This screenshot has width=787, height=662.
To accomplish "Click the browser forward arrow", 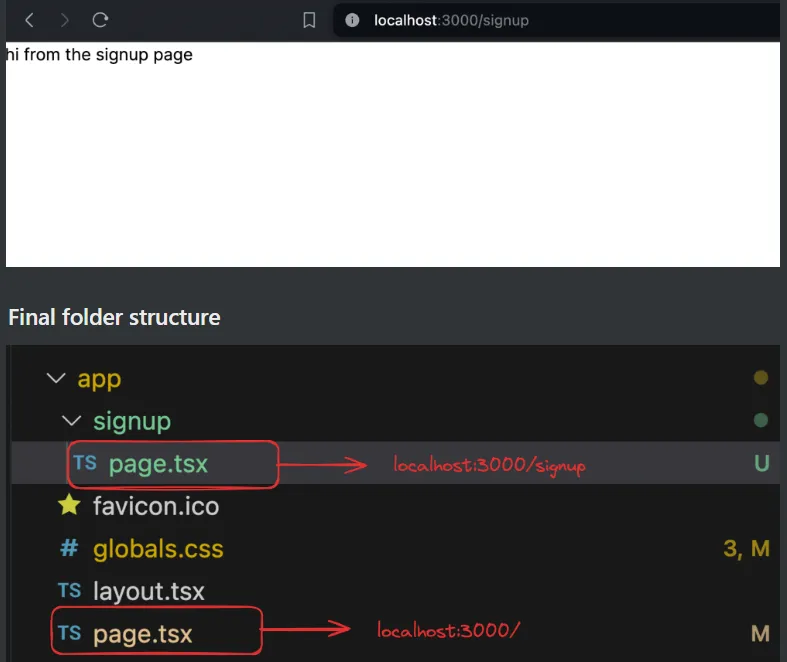I will tap(65, 20).
